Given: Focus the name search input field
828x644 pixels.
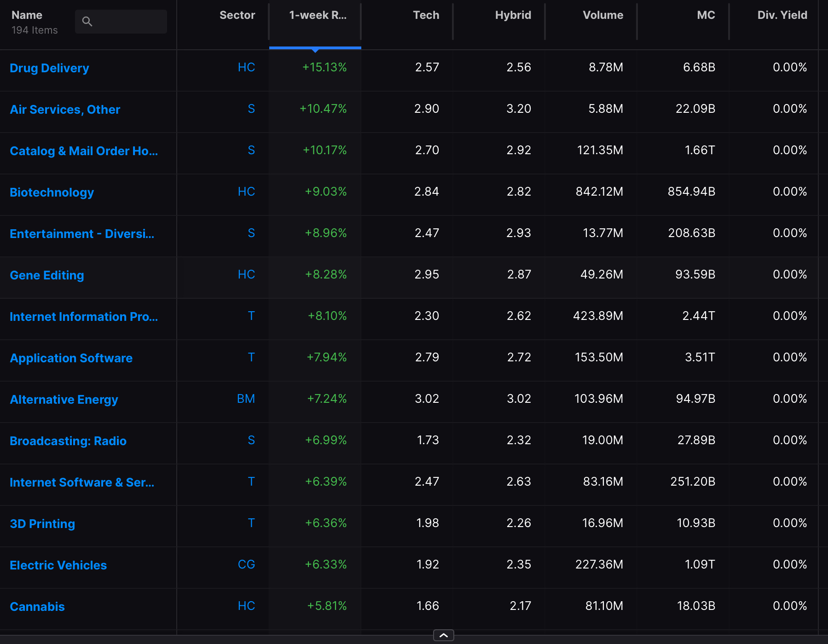Looking at the screenshot, I should pyautogui.click(x=121, y=21).
